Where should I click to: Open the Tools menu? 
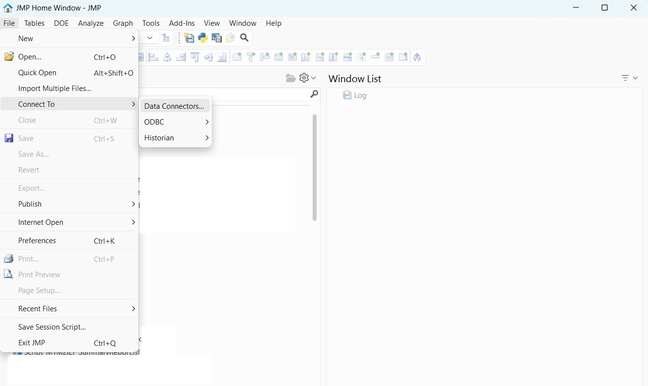[151, 23]
